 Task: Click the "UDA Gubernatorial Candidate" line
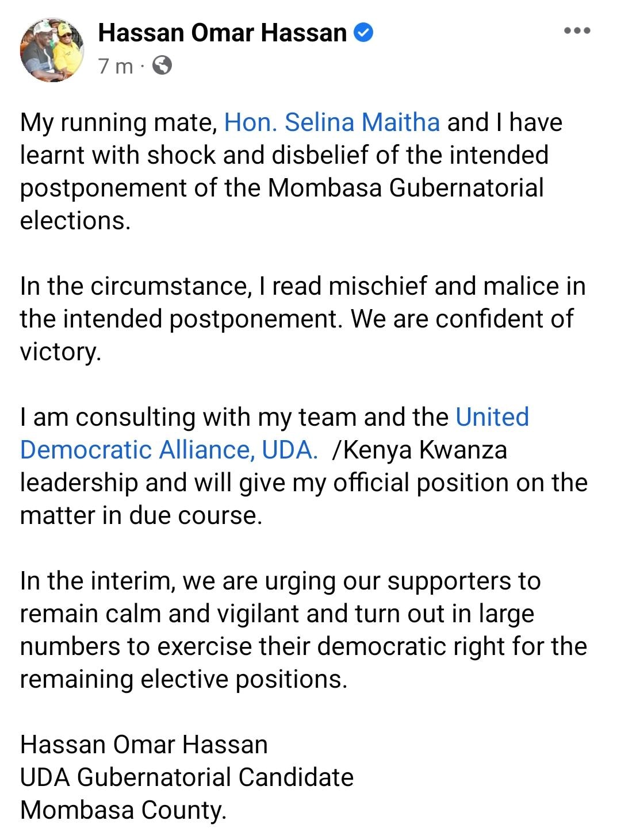(x=187, y=777)
